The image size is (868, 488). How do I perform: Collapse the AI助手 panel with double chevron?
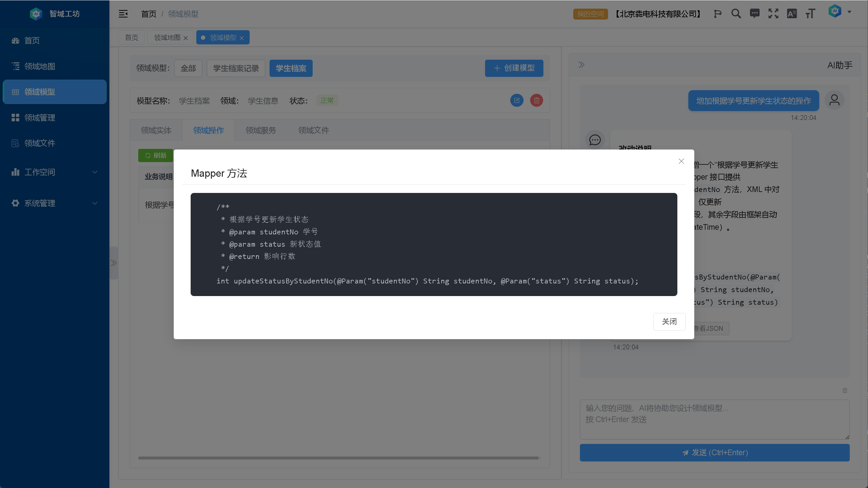click(581, 65)
